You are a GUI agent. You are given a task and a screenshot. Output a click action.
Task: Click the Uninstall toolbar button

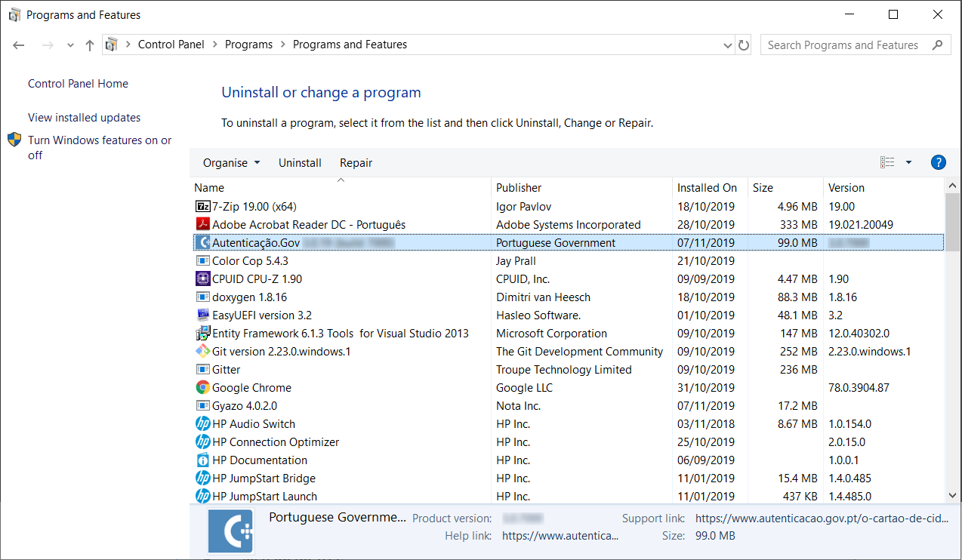(300, 163)
